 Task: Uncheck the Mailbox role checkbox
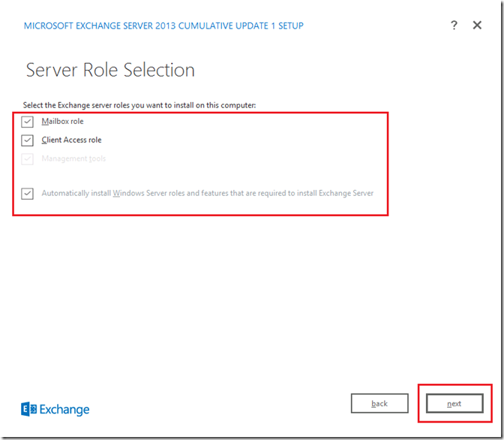coord(28,122)
